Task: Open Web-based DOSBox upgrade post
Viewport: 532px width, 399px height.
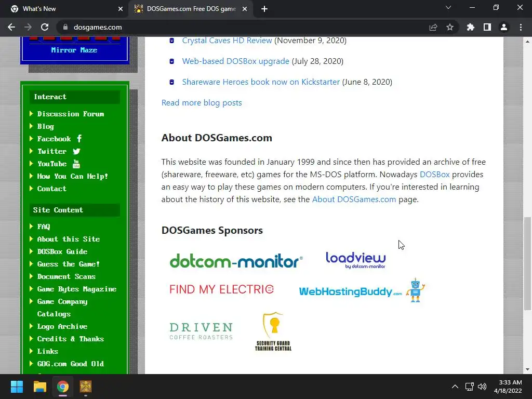Action: 236,61
